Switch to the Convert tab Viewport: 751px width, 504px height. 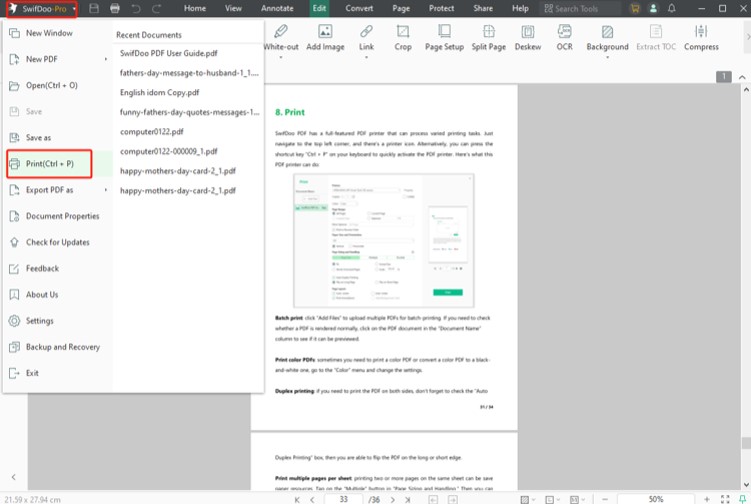[x=359, y=8]
